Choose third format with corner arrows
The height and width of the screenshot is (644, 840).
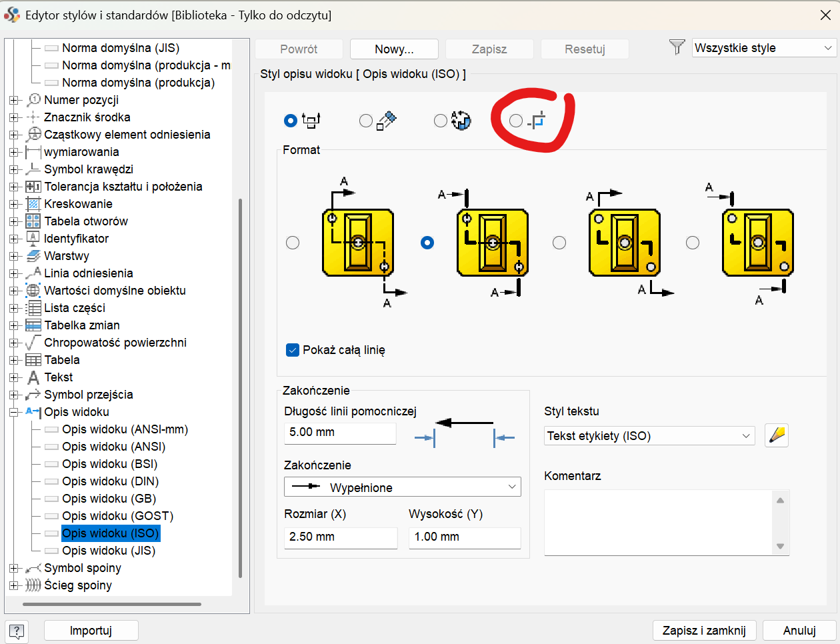[x=559, y=243]
